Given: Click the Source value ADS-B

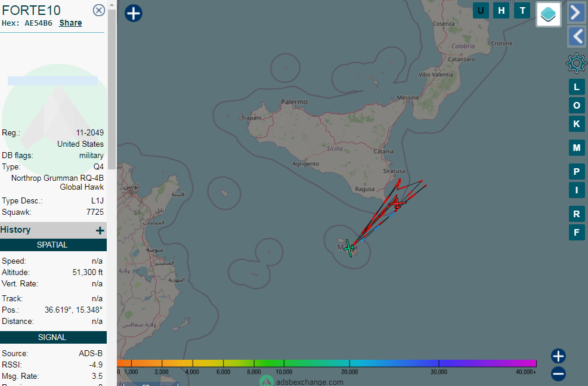Looking at the screenshot, I should click(x=91, y=353).
